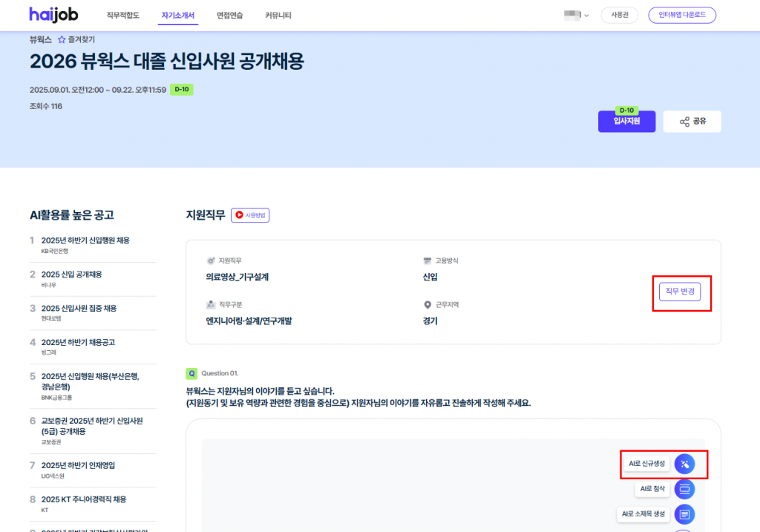Click the 고용방식 icon
This screenshot has width=760, height=532.
coord(427,260)
